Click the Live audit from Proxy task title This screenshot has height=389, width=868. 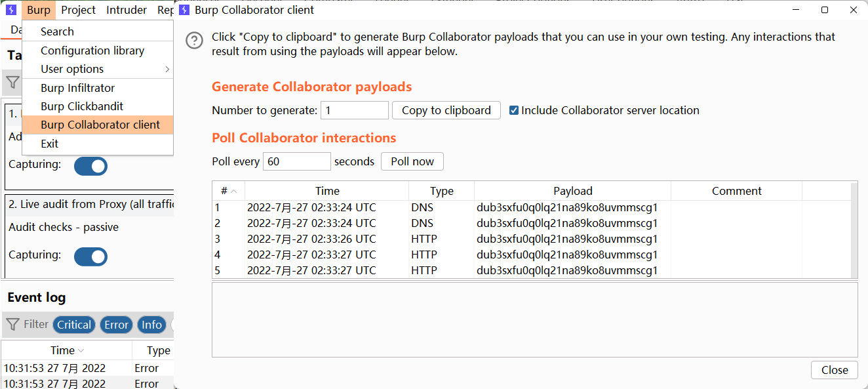pyautogui.click(x=90, y=204)
